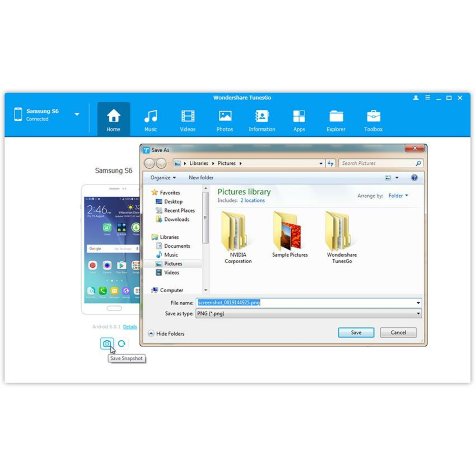Open the Organize menu

[x=163, y=178]
